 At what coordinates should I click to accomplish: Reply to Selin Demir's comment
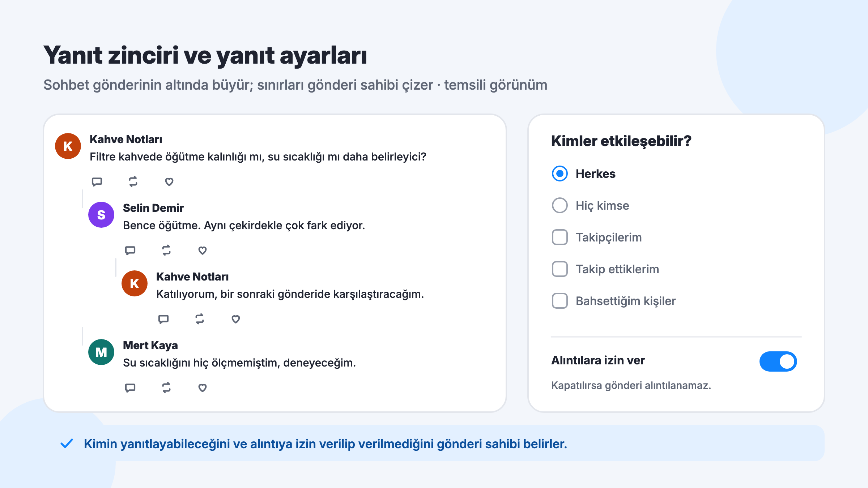[x=130, y=250]
